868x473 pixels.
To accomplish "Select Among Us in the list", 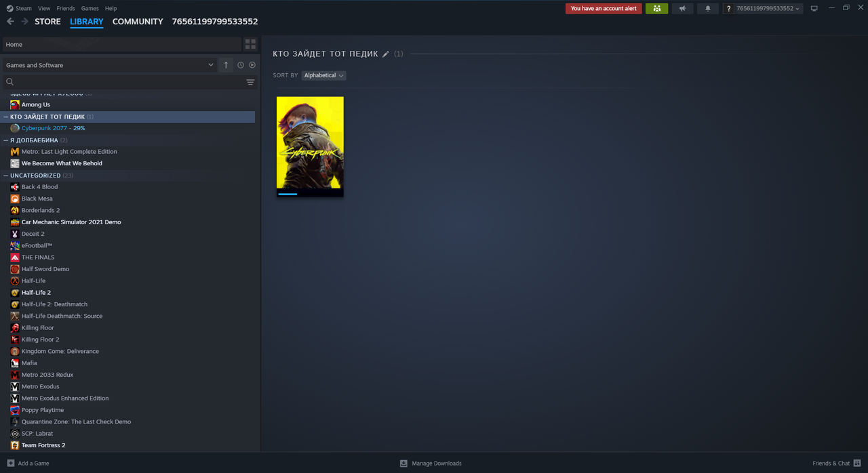I will [x=36, y=104].
